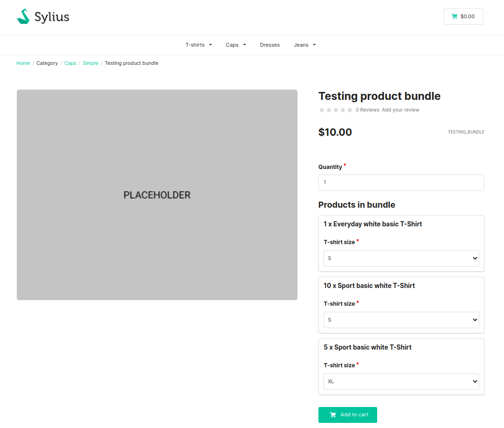This screenshot has height=428, width=504.
Task: Click the product placeholder image
Action: coord(157,195)
